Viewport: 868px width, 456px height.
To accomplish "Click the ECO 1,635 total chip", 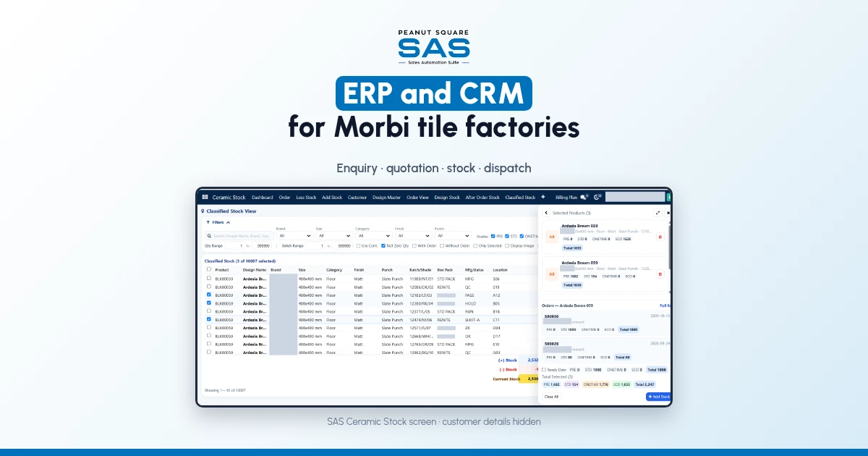I will pos(623,384).
